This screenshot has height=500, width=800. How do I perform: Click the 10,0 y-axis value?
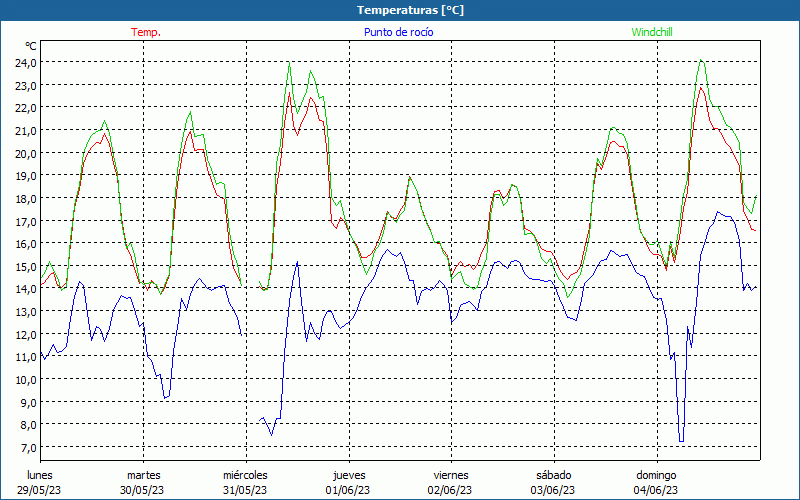26,380
